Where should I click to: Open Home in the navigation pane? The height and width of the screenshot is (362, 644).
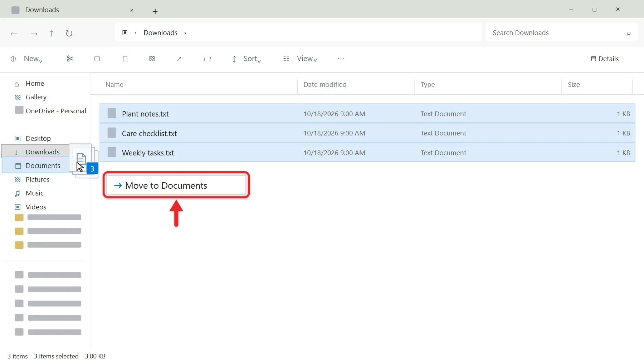(35, 83)
